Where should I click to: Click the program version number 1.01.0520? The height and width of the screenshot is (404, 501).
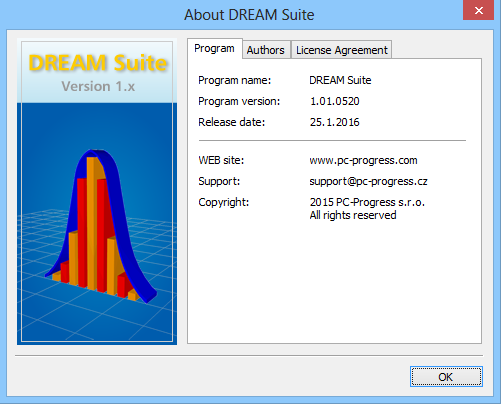click(335, 101)
